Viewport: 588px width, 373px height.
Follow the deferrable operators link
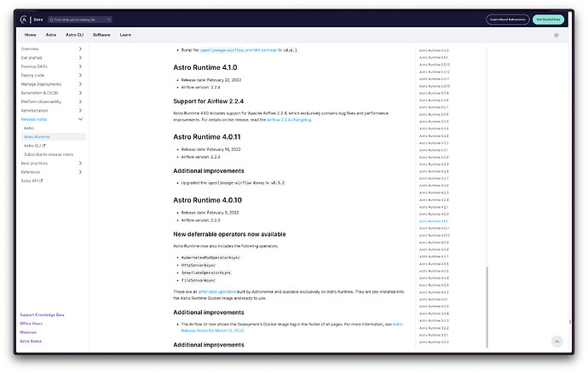coord(216,291)
